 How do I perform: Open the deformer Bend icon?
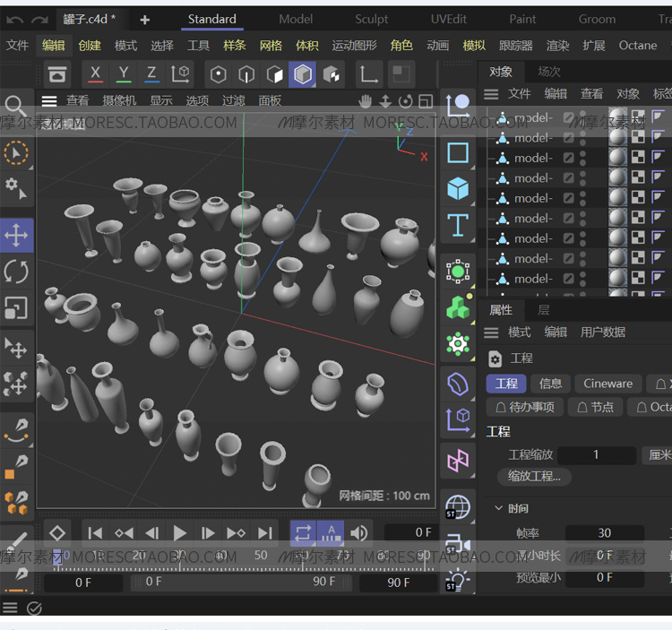[458, 384]
